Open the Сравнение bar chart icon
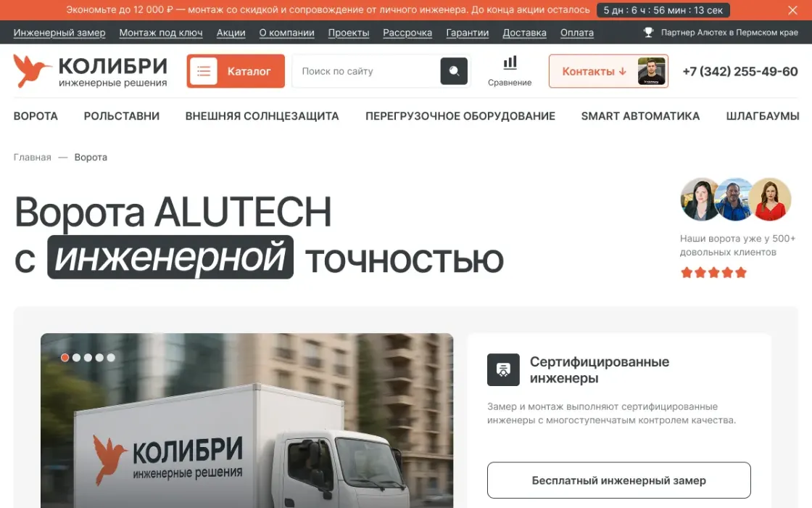Image resolution: width=812 pixels, height=508 pixels. coord(510,63)
